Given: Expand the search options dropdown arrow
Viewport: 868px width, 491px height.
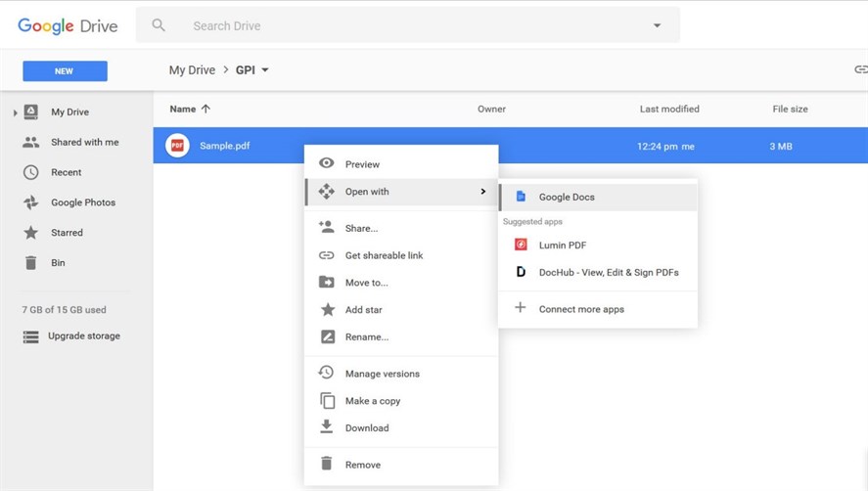Looking at the screenshot, I should (657, 25).
